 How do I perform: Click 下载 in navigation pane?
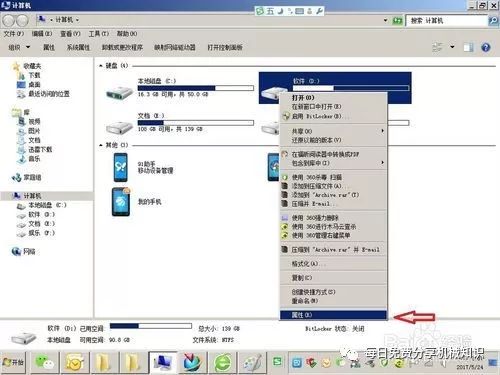(34, 75)
